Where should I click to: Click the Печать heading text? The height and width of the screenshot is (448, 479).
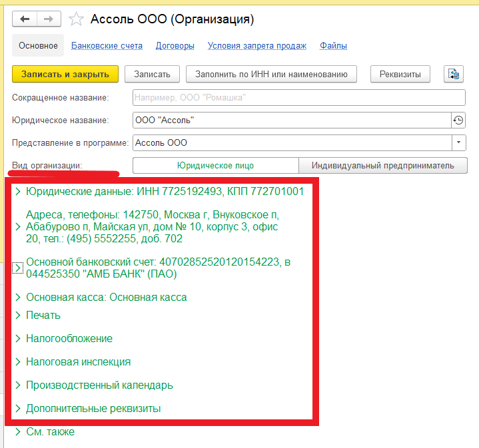[x=43, y=315]
